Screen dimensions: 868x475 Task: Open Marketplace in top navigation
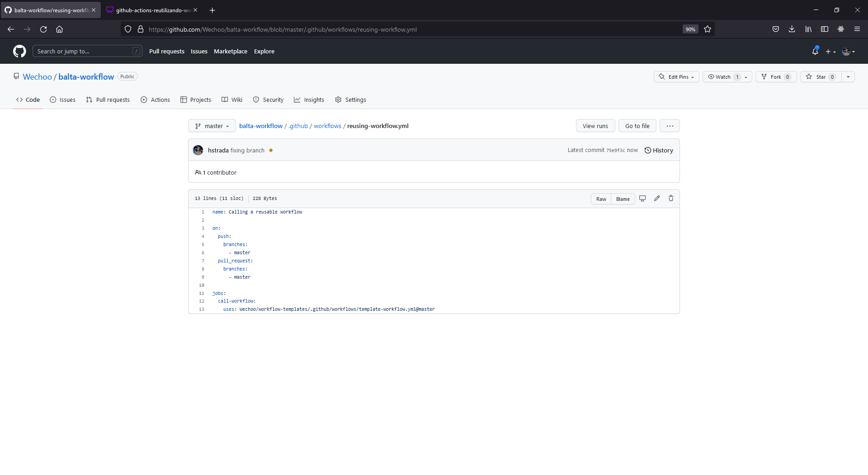coord(231,51)
